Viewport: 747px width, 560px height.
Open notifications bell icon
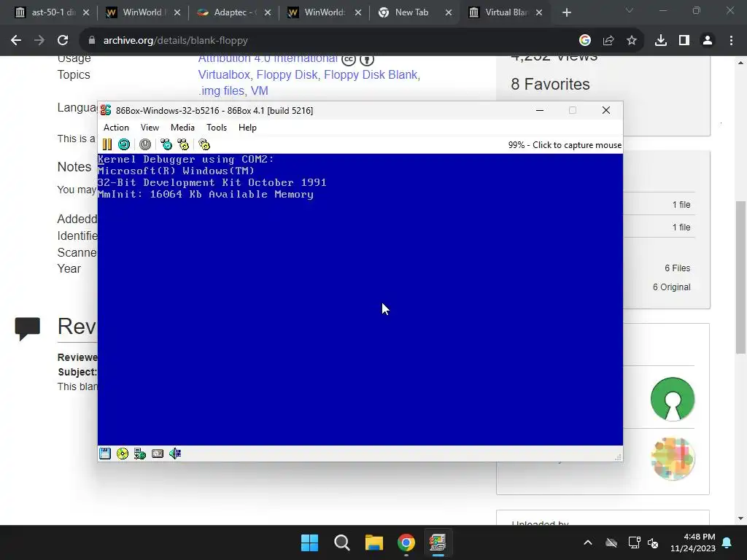pyautogui.click(x=727, y=542)
